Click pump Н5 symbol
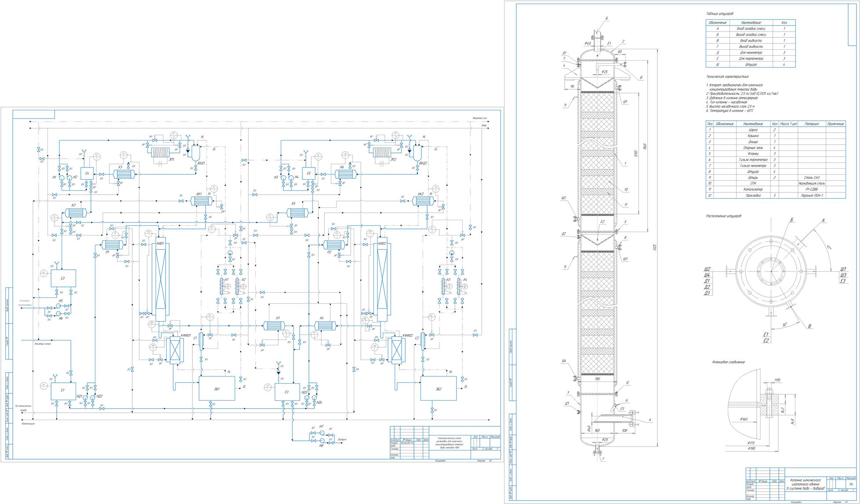This screenshot has height=504, width=860. coord(58,305)
